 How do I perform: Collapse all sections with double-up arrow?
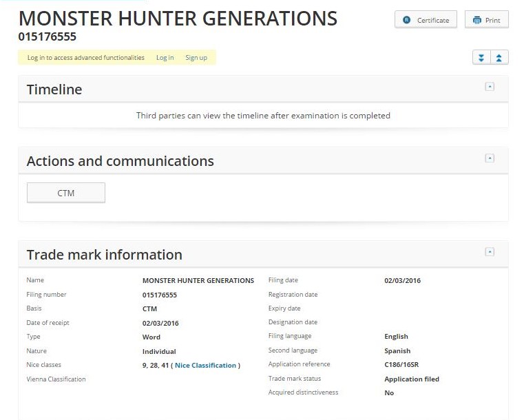tap(499, 57)
